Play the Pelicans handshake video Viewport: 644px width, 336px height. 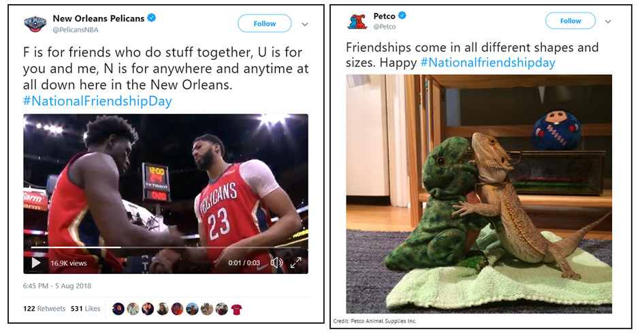tap(36, 263)
